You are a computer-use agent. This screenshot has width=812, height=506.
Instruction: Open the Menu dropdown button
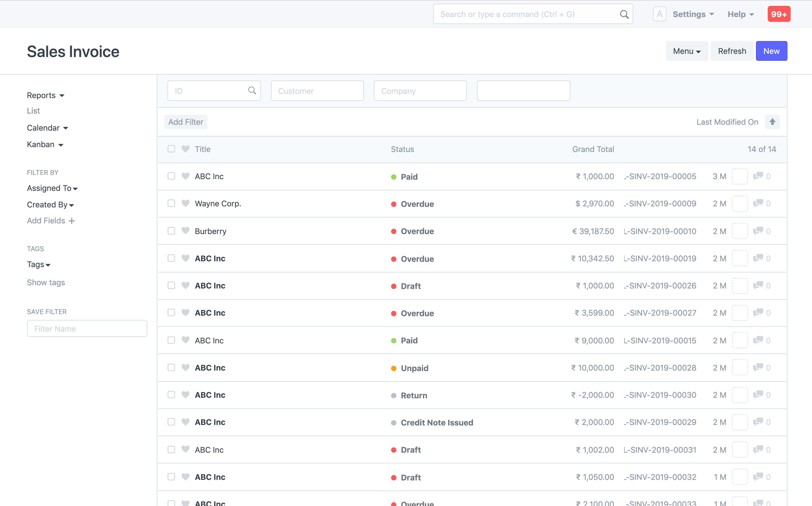click(x=686, y=51)
